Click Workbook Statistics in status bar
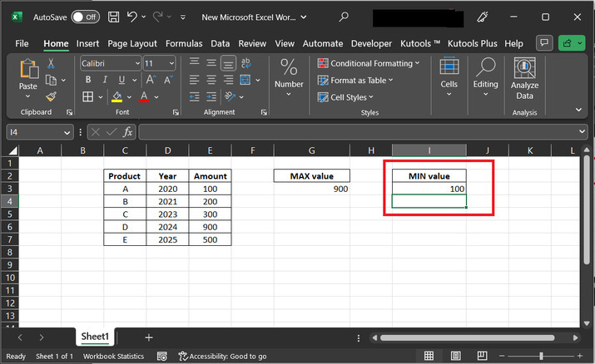 (112, 357)
